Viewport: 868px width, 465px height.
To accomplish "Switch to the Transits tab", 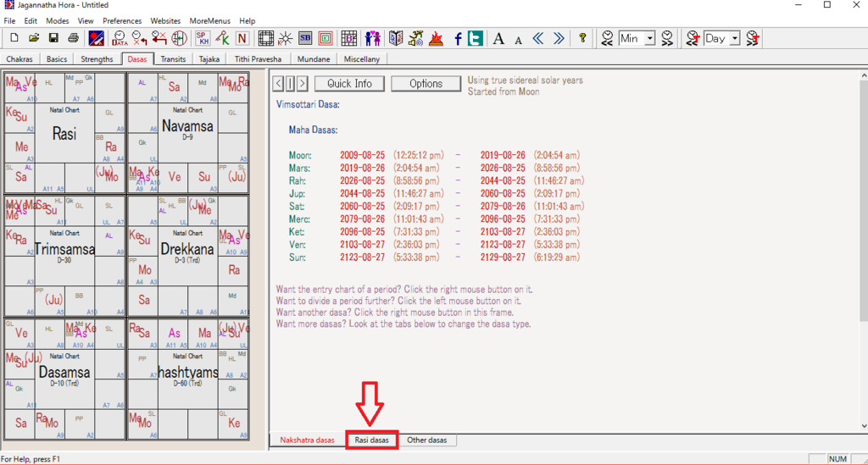I will point(173,58).
